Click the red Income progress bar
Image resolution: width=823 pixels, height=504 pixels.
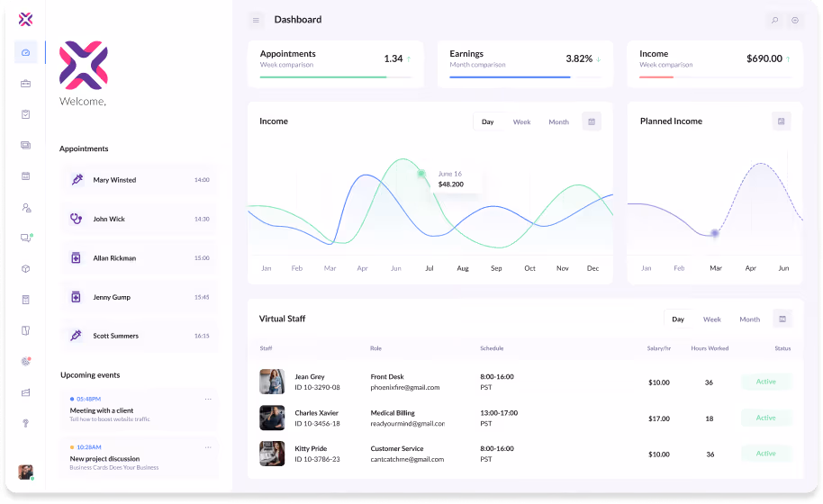coord(656,77)
